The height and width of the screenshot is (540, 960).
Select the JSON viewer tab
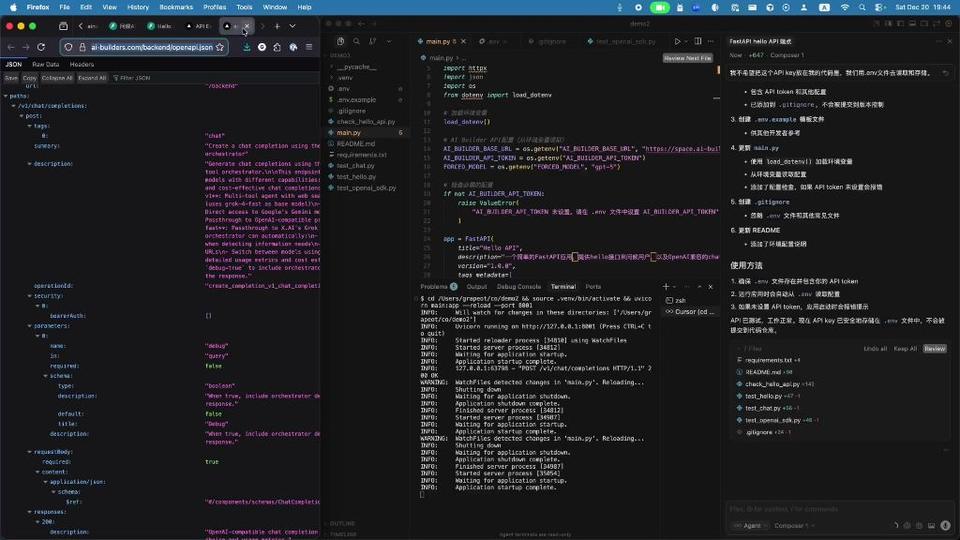pyautogui.click(x=13, y=64)
